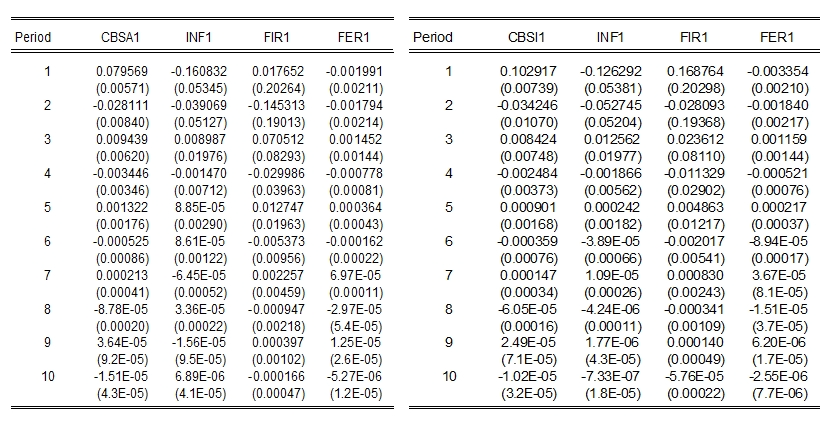Image resolution: width=829 pixels, height=423 pixels.
Task: Click the cell showing -0.003354
Action: [776, 71]
